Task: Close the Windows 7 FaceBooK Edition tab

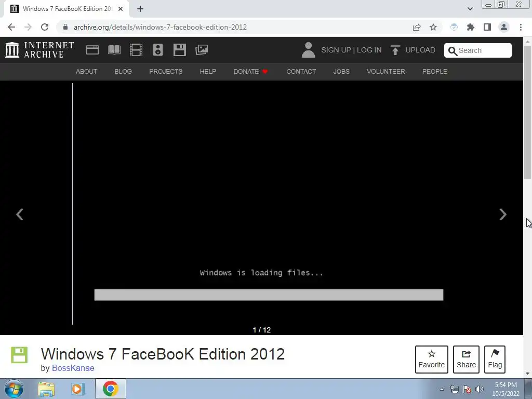Action: click(121, 9)
